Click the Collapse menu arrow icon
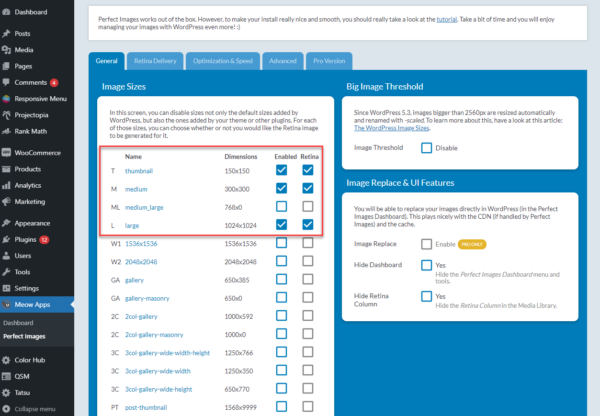The width and height of the screenshot is (600, 416). 7,409
